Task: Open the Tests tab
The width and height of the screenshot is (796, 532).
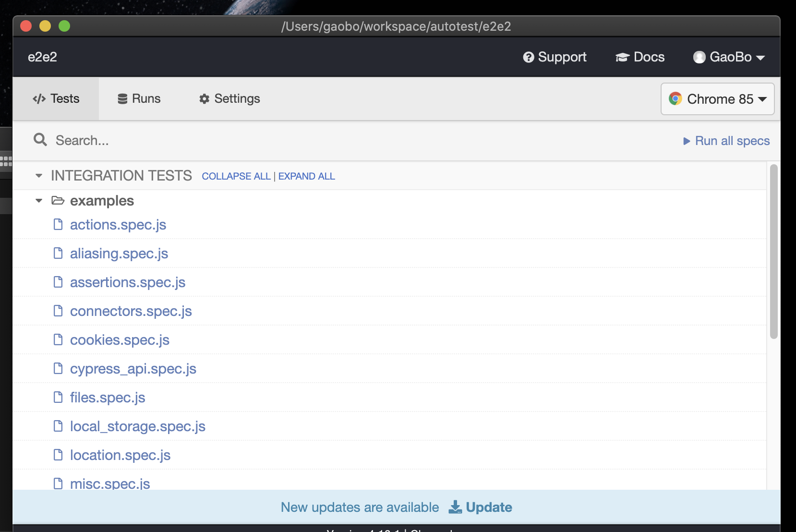Action: tap(56, 98)
